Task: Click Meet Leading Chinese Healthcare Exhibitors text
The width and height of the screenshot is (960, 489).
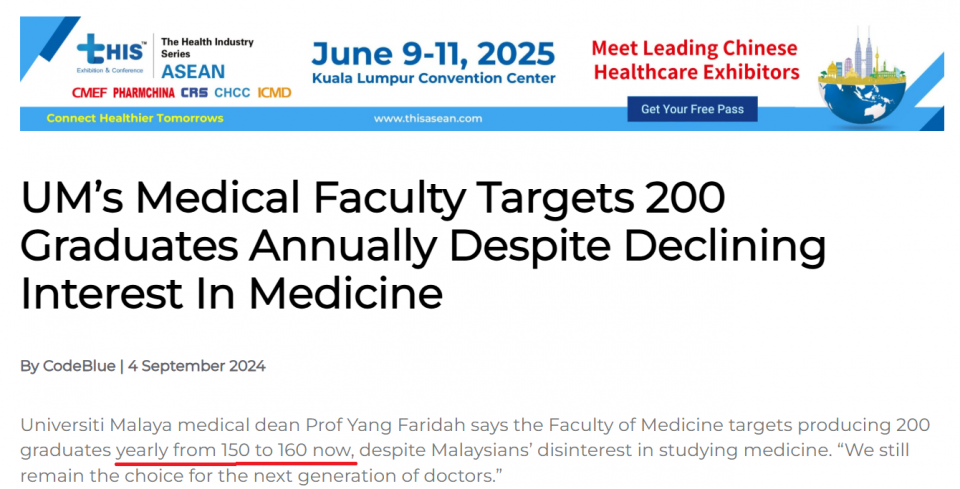Action: [x=696, y=60]
